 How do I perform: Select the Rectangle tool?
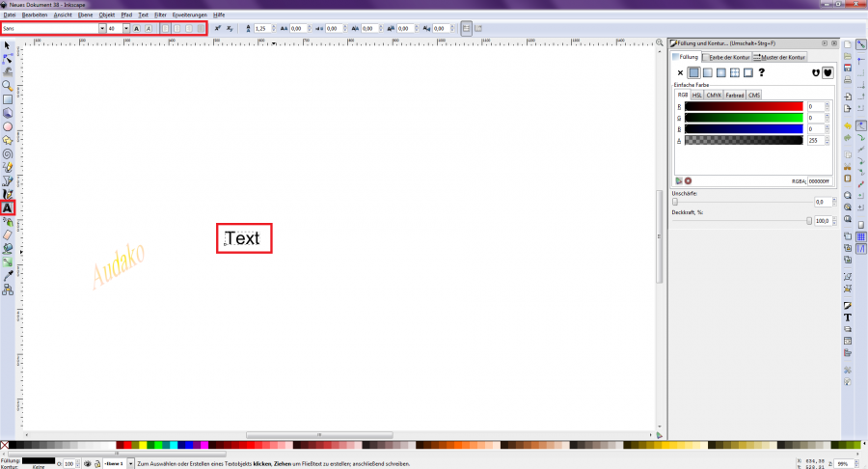(8, 98)
